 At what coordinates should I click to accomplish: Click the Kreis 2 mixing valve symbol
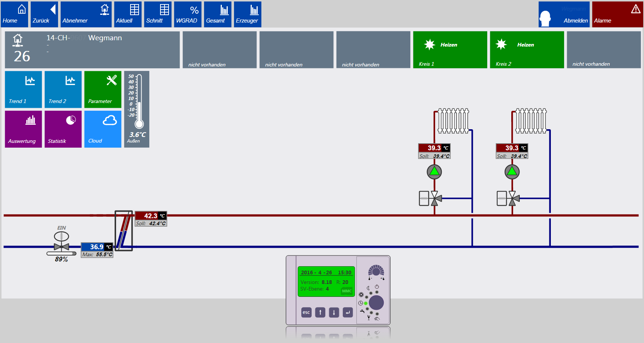point(512,198)
